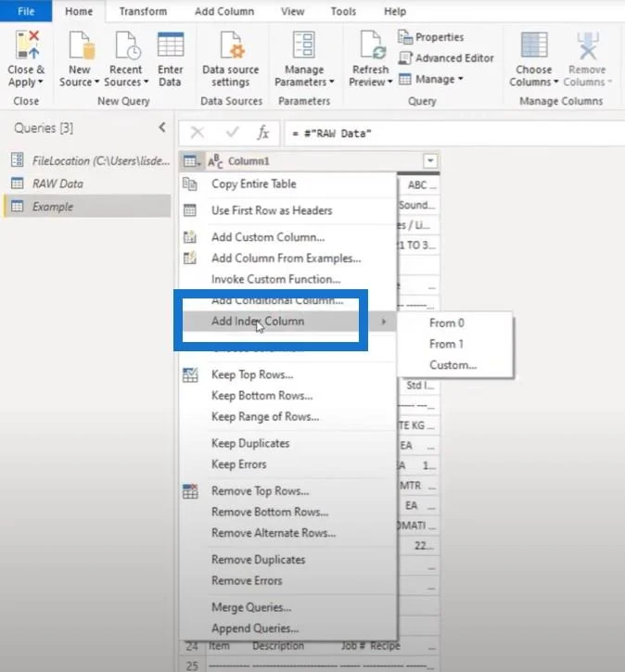Choose Keep Errors
Image resolution: width=625 pixels, height=672 pixels.
pos(288,464)
